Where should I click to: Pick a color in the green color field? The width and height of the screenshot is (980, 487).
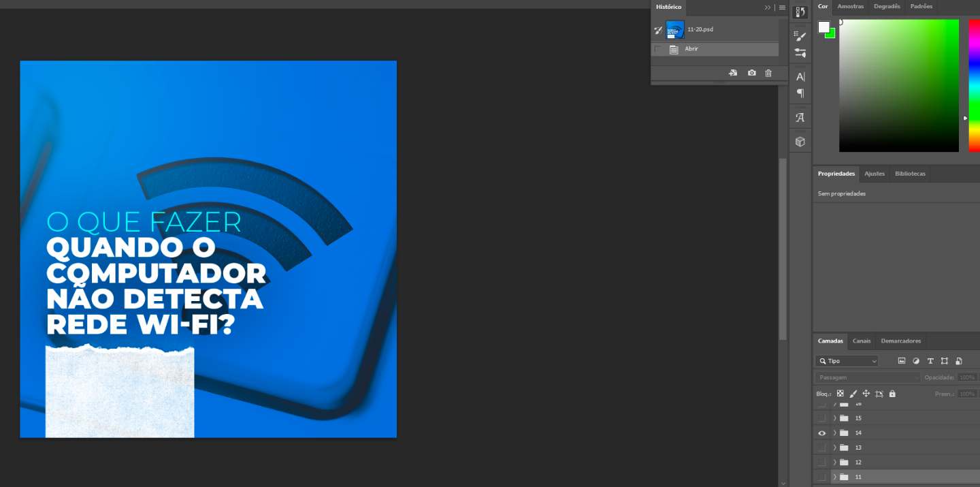tap(898, 85)
